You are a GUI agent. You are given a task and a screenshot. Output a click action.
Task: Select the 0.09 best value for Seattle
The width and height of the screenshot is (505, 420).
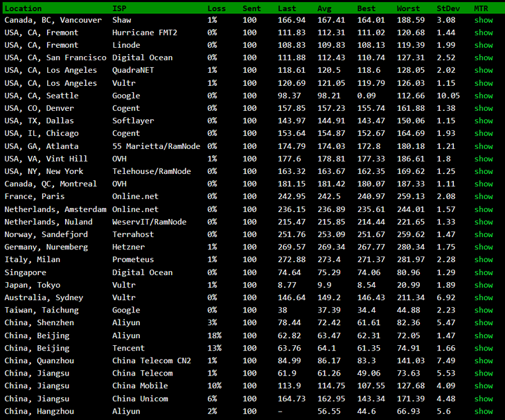pyautogui.click(x=366, y=96)
